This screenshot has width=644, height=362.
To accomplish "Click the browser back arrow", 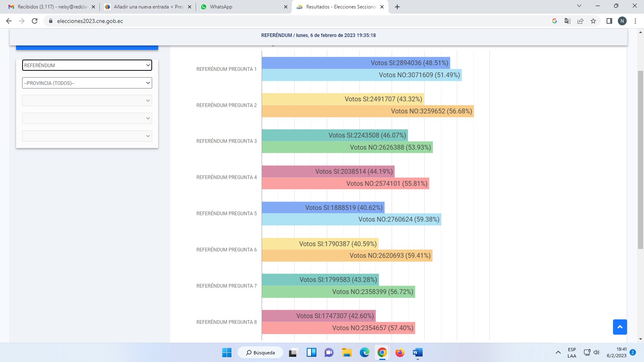I will (x=9, y=21).
